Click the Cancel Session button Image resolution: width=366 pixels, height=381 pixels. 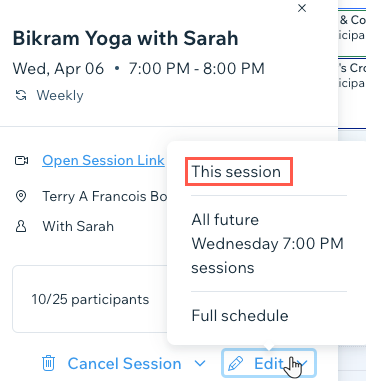click(124, 364)
